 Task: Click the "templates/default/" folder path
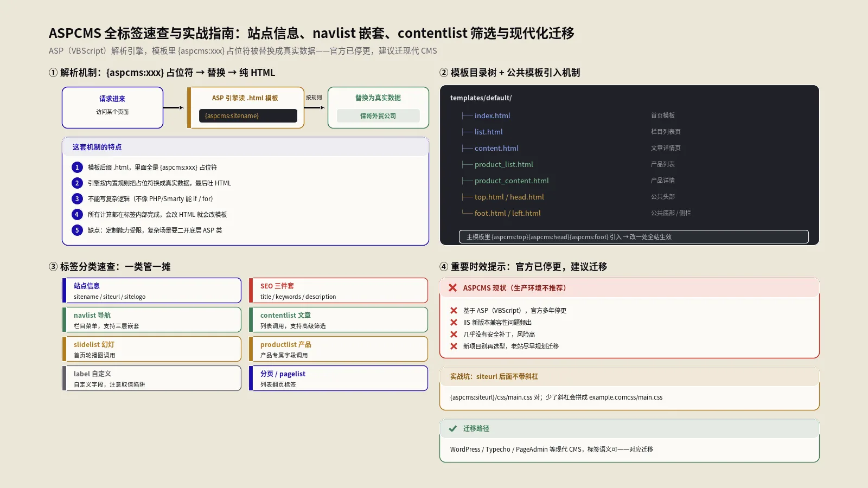point(481,98)
